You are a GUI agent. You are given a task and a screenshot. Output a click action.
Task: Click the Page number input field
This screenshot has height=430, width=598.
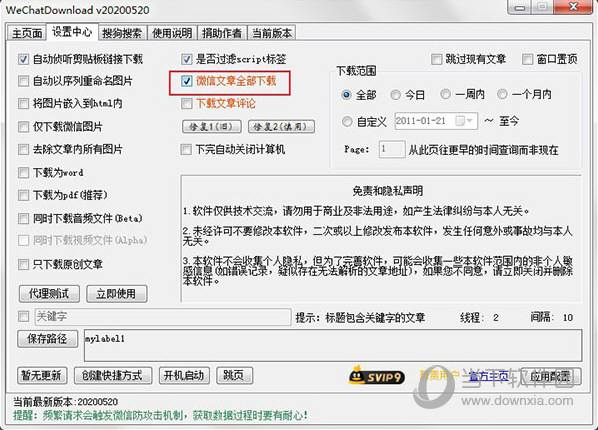[392, 149]
